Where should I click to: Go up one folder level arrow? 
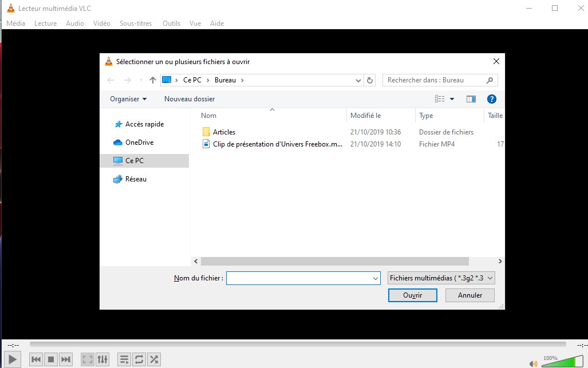click(x=152, y=80)
